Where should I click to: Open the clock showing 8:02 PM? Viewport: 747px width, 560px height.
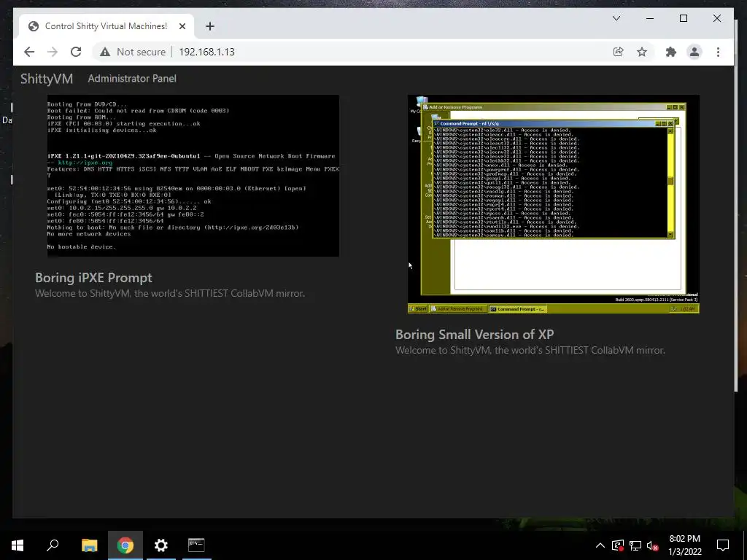(x=684, y=545)
